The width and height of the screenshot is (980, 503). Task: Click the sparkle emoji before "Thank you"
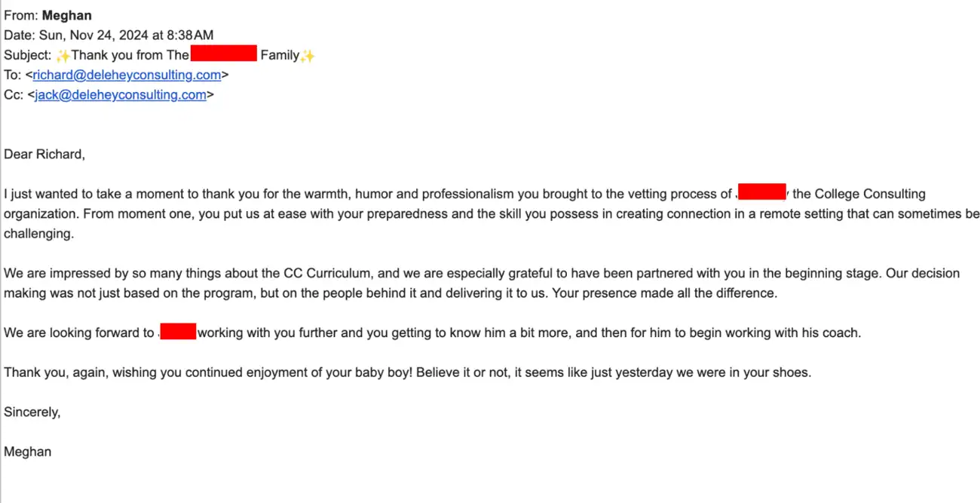point(63,55)
